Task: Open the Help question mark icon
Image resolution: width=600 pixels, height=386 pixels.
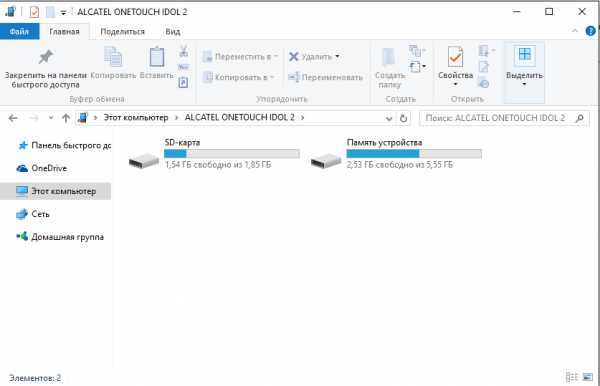Action: [x=590, y=31]
